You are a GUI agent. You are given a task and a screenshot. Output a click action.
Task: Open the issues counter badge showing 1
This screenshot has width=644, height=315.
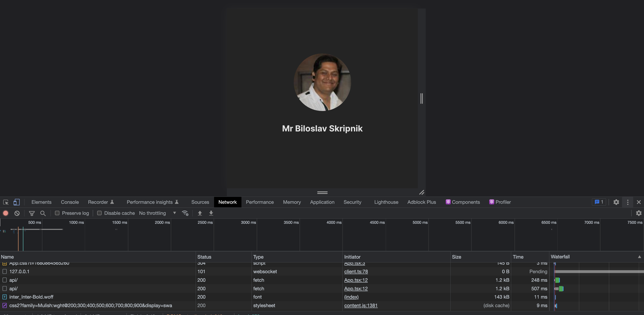599,202
